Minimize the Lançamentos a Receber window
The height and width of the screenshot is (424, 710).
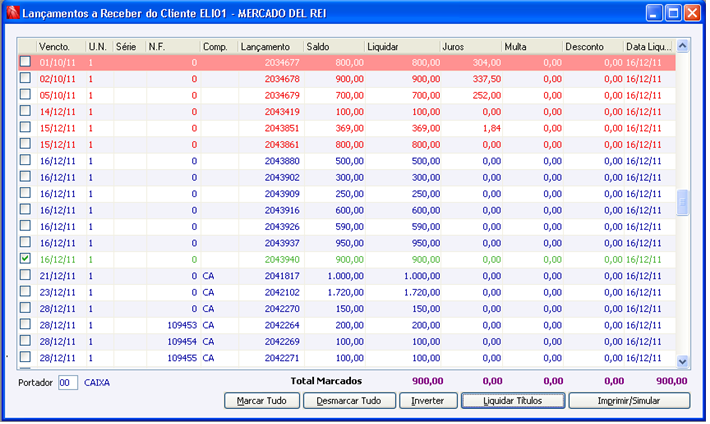[x=653, y=13]
